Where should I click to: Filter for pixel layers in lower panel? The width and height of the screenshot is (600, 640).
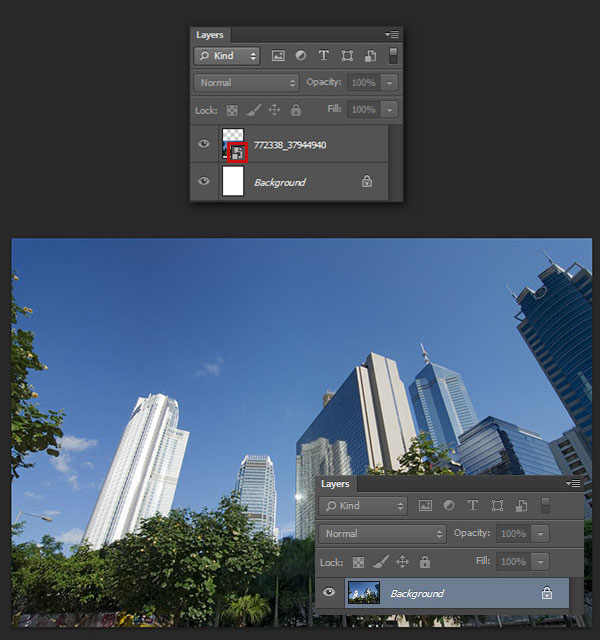tap(425, 506)
